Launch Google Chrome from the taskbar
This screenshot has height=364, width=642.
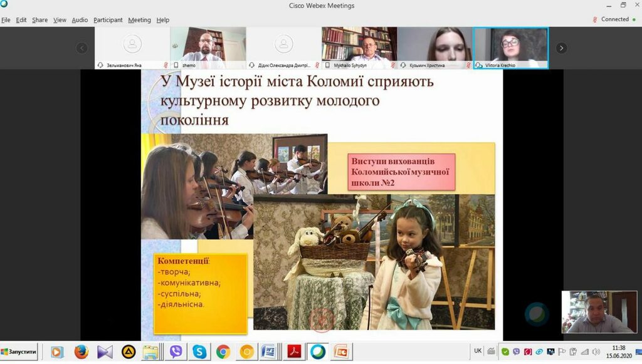[223, 352]
